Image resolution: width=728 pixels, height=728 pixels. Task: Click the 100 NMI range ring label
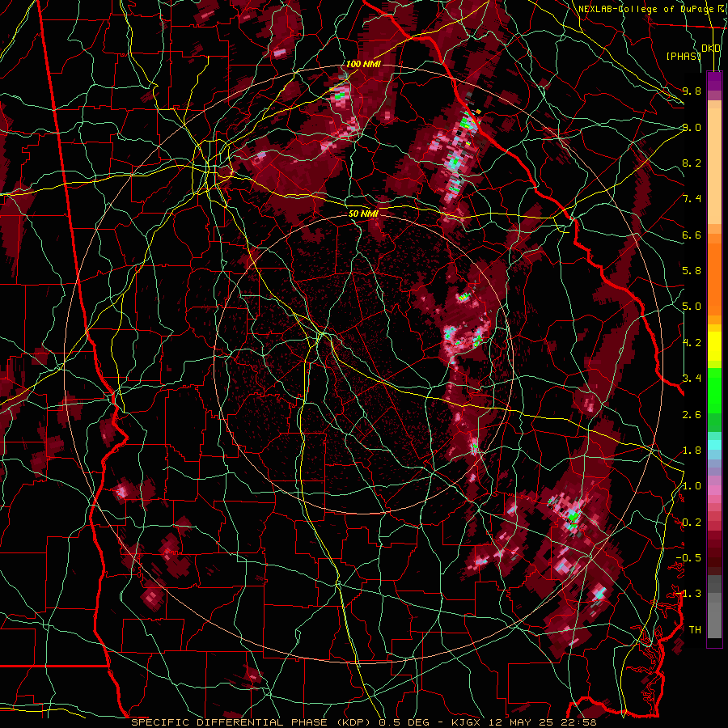(363, 64)
